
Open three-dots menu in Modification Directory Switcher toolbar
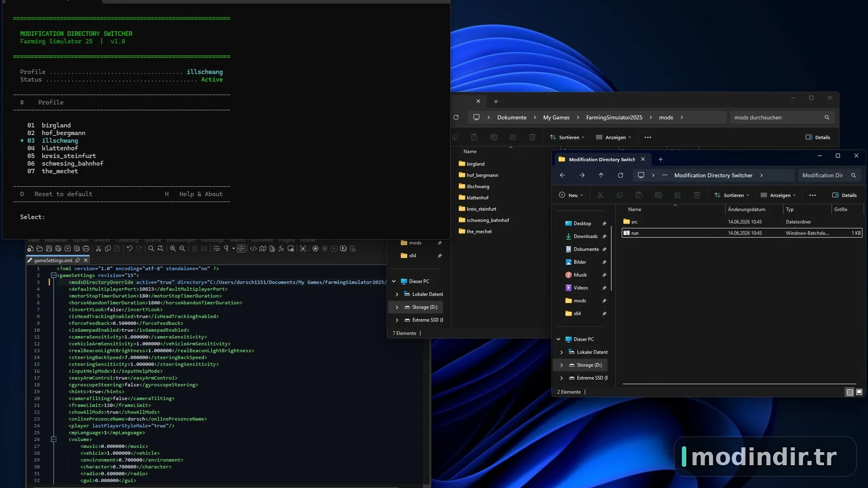pyautogui.click(x=812, y=195)
